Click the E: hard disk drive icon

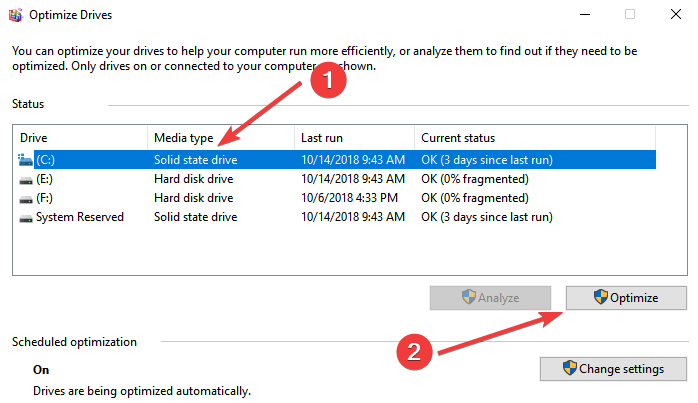coord(26,179)
